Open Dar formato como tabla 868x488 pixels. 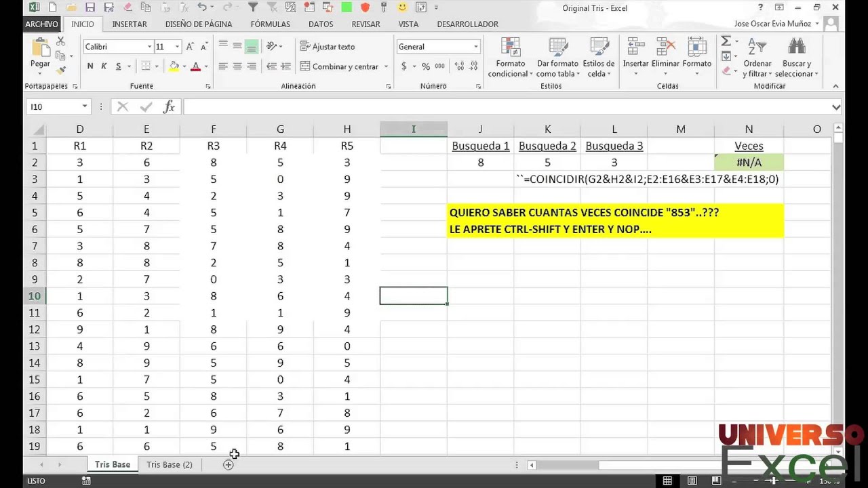point(558,58)
